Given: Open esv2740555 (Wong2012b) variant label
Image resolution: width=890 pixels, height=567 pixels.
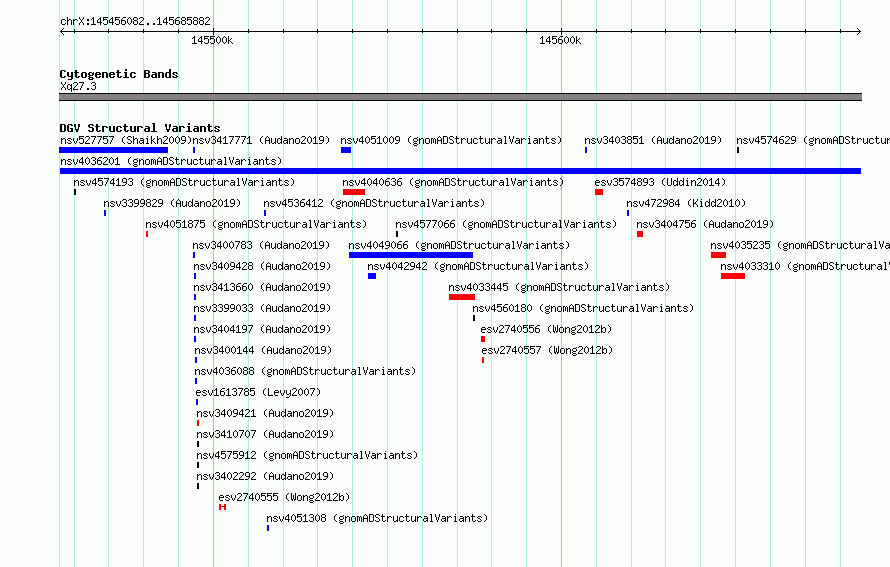Looking at the screenshot, I should click(x=284, y=497).
